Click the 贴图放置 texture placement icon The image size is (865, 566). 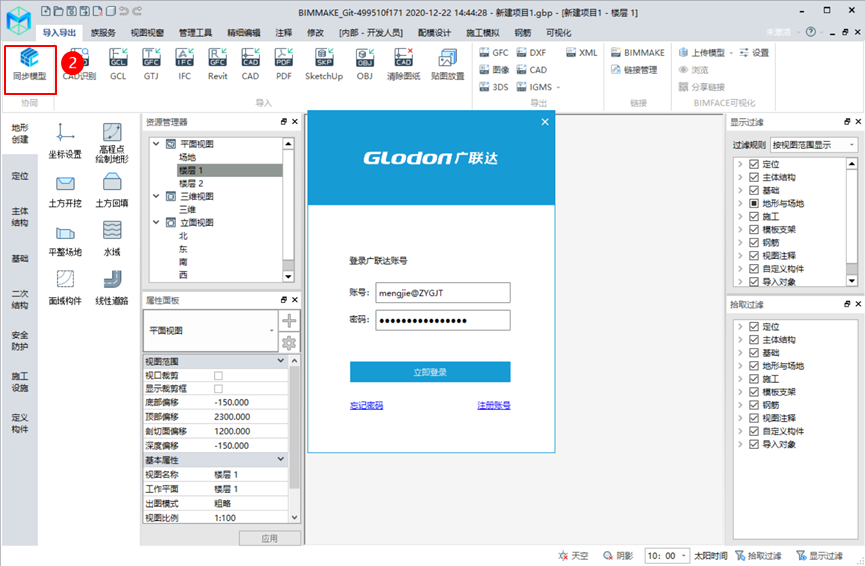point(447,65)
